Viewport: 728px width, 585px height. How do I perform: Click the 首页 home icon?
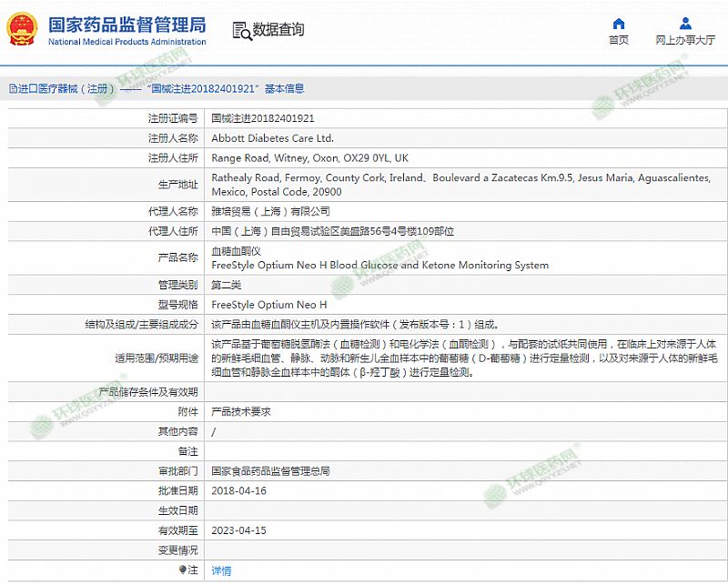coord(619,24)
